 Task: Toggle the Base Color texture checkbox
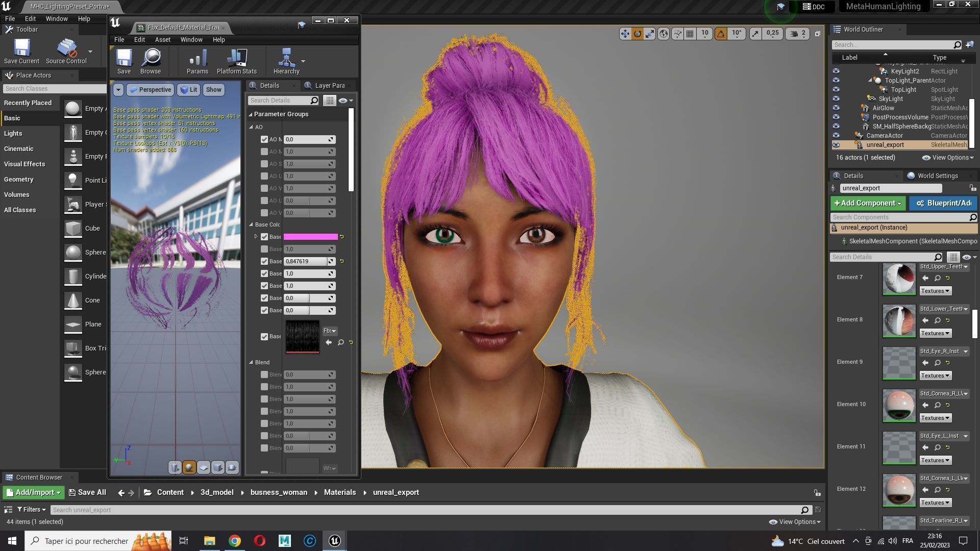tap(264, 337)
